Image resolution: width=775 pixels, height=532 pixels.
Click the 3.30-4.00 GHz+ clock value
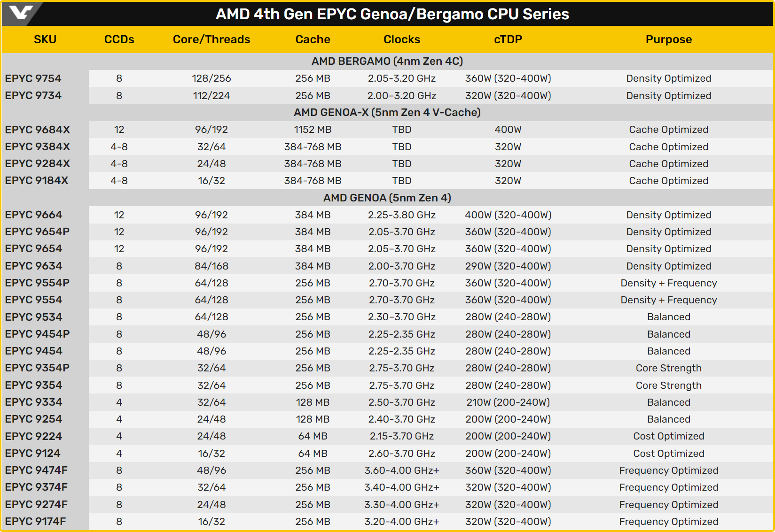pos(402,505)
